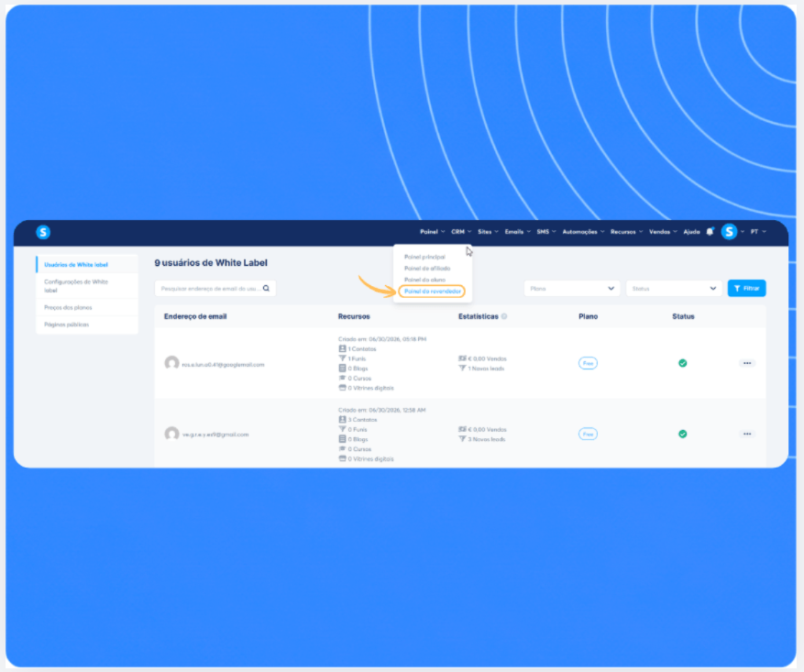This screenshot has width=804, height=672.
Task: Open the Painel dropdown menu
Action: tap(432, 232)
